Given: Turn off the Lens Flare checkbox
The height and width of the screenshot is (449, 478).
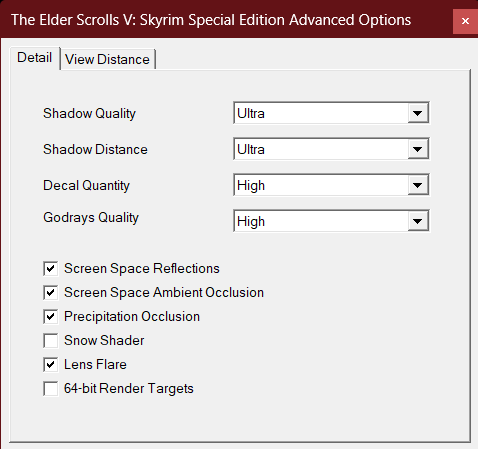Looking at the screenshot, I should [x=51, y=364].
